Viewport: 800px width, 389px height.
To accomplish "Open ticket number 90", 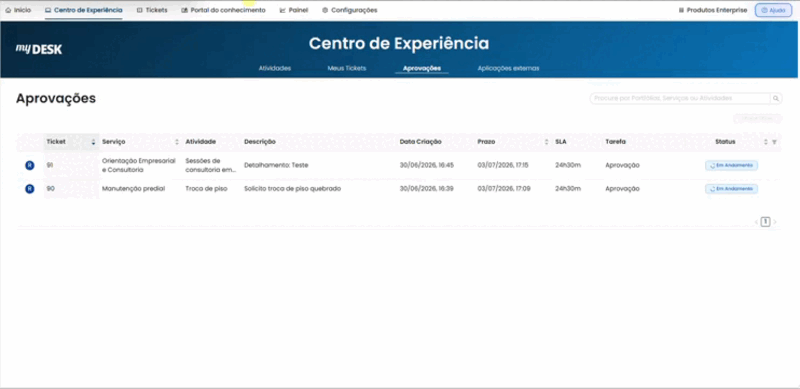I will coord(50,189).
